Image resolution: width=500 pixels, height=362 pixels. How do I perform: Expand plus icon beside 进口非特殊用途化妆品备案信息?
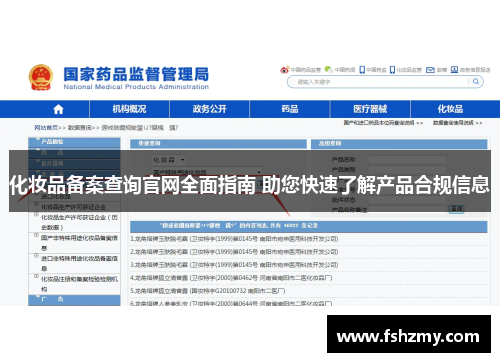click(36, 255)
